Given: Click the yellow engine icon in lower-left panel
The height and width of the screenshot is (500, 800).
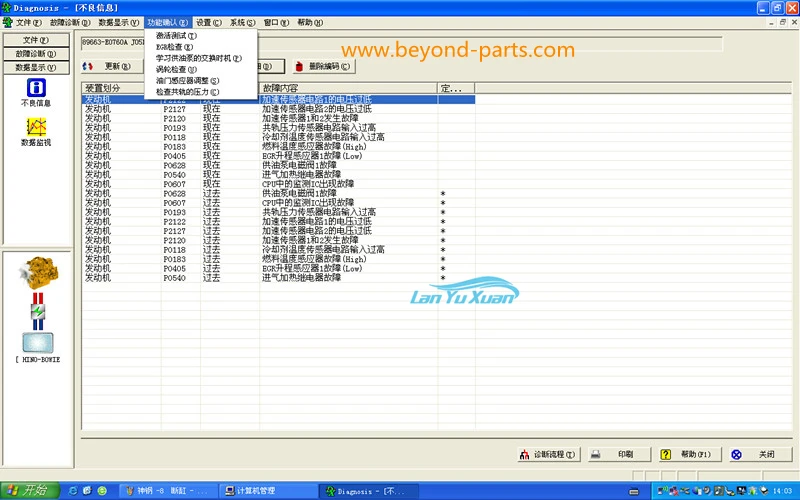Looking at the screenshot, I should pyautogui.click(x=38, y=273).
